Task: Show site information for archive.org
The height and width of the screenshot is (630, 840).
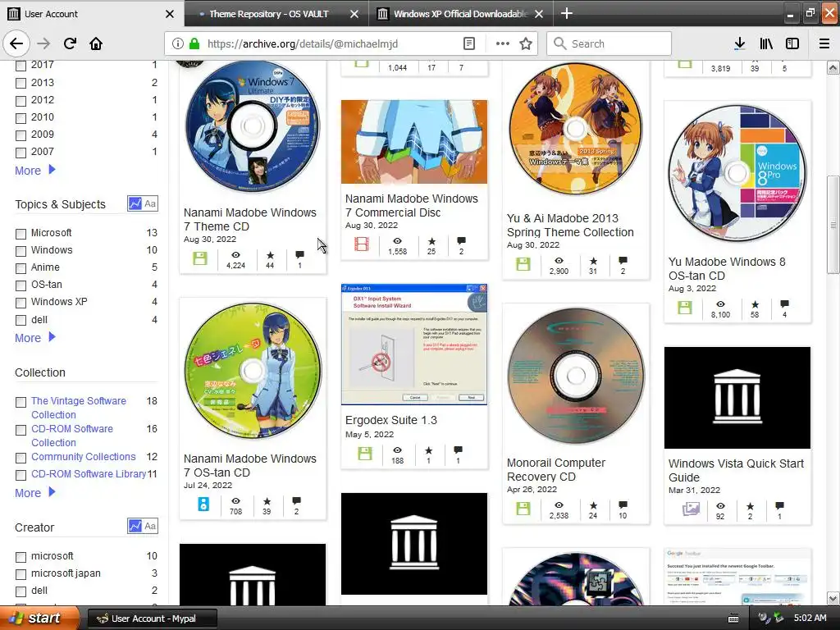Action: point(178,44)
